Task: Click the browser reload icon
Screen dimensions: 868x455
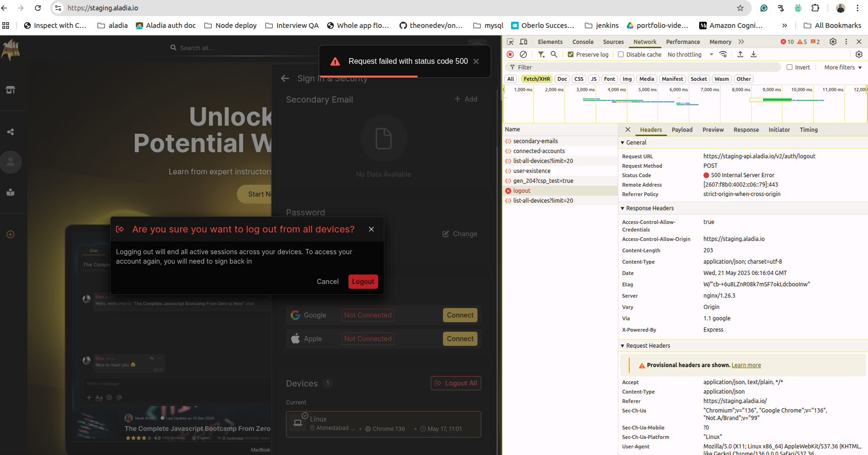Action: pos(38,8)
